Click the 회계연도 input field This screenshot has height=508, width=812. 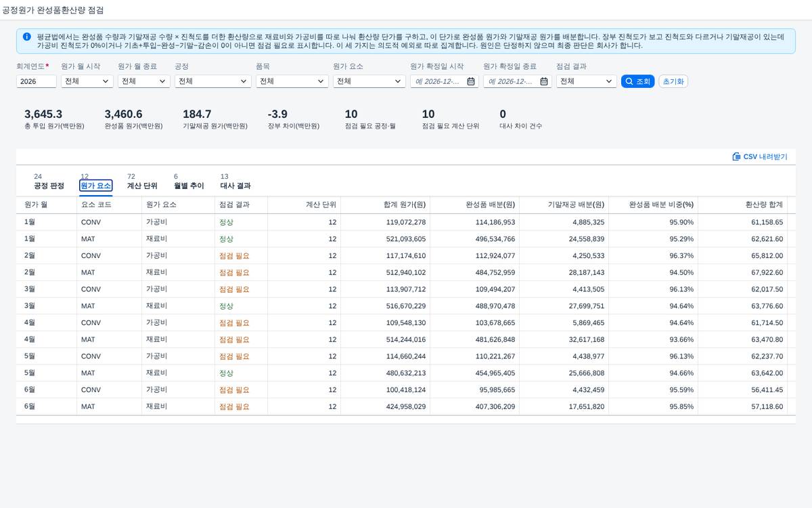pos(37,81)
